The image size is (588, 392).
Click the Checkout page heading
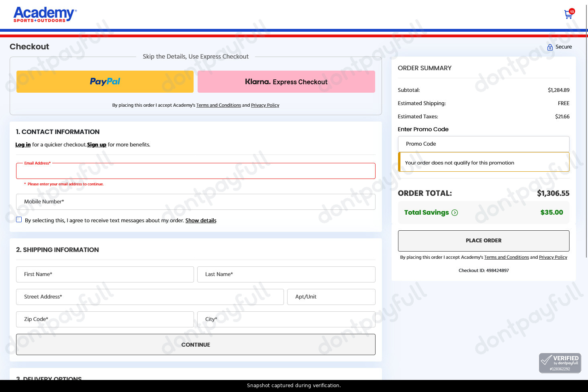pyautogui.click(x=29, y=47)
